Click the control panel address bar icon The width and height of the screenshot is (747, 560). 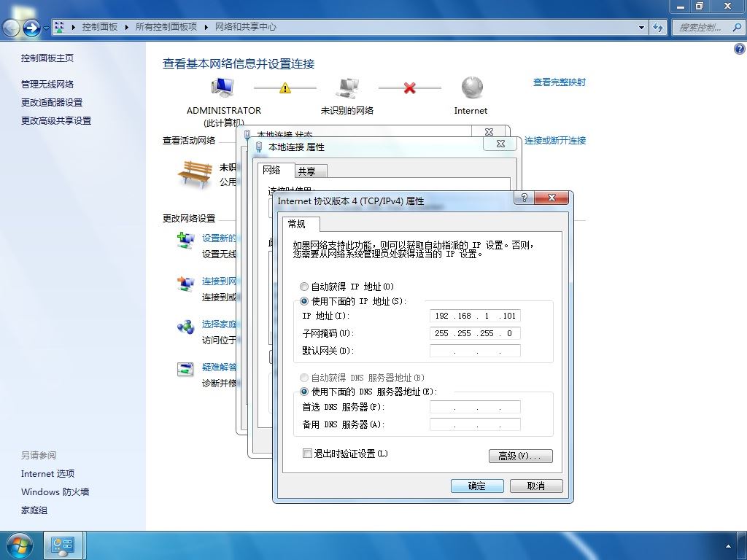click(x=60, y=27)
